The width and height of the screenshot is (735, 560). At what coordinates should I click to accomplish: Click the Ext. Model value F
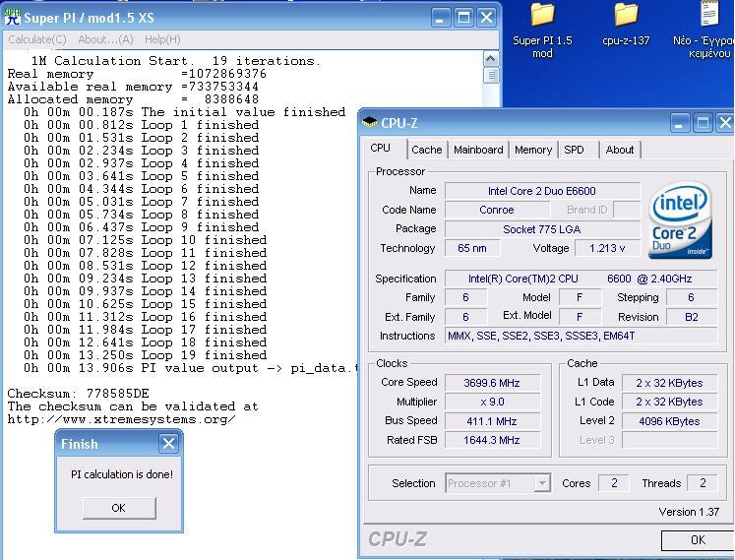click(580, 317)
